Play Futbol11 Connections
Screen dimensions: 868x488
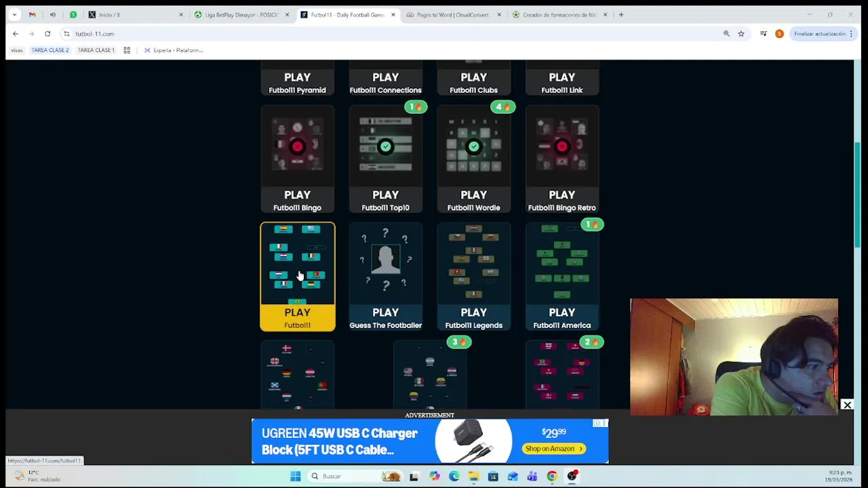coord(385,78)
